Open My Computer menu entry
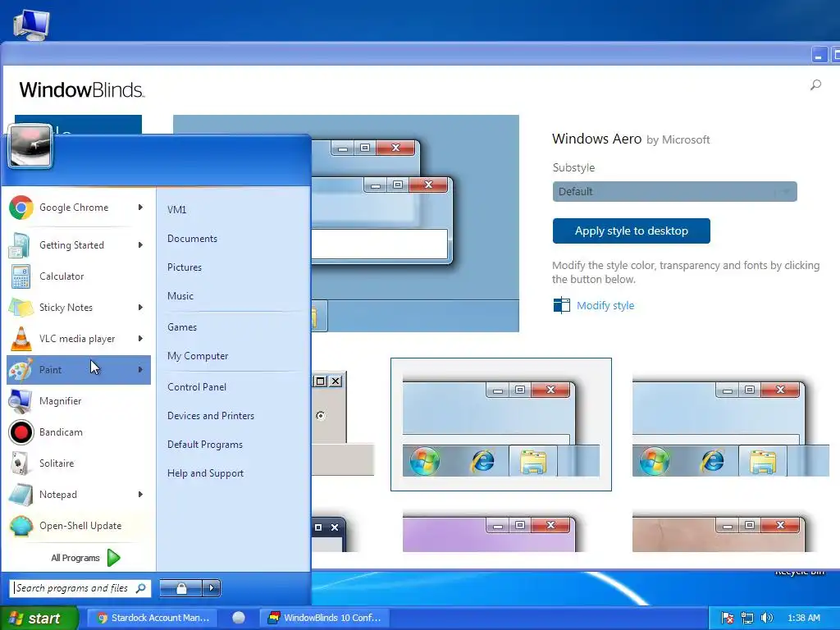840x630 pixels. pyautogui.click(x=198, y=356)
